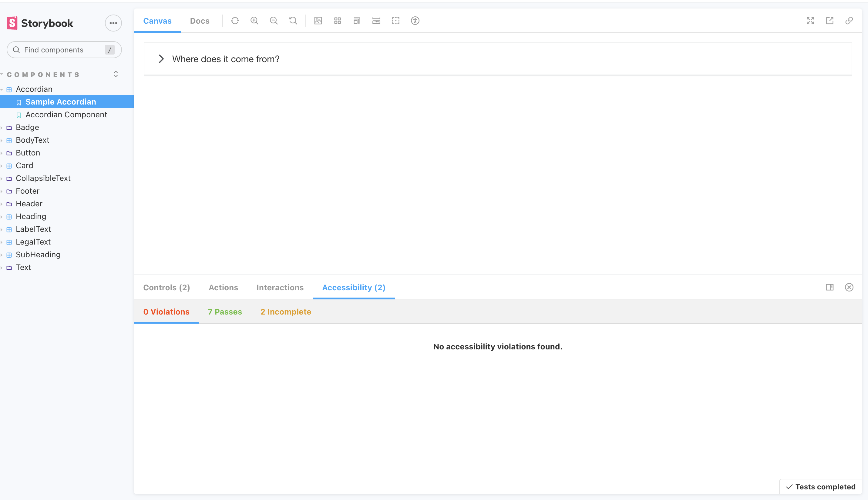Screen dimensions: 868x500
Task: Click the Card component grid icon
Action: tap(9, 166)
